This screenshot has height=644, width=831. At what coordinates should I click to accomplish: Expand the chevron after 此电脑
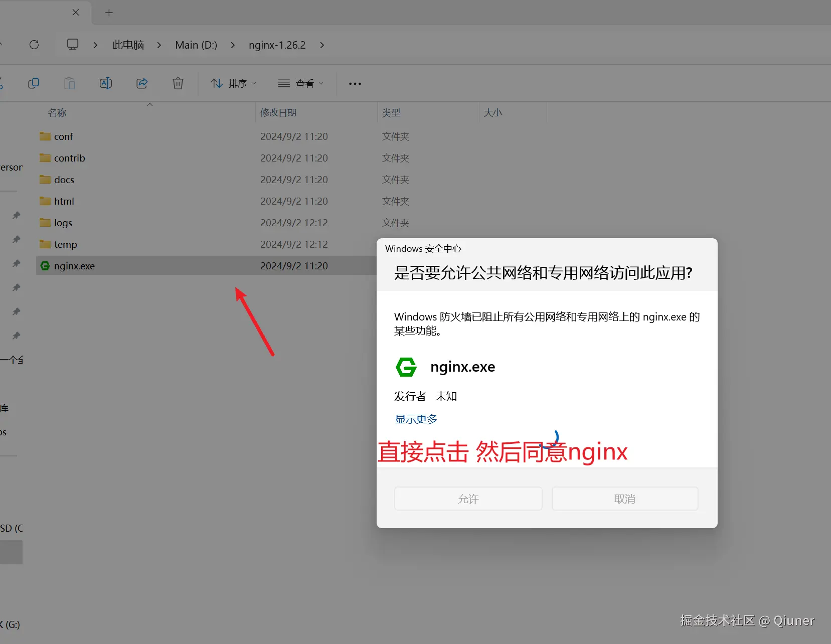pyautogui.click(x=159, y=45)
